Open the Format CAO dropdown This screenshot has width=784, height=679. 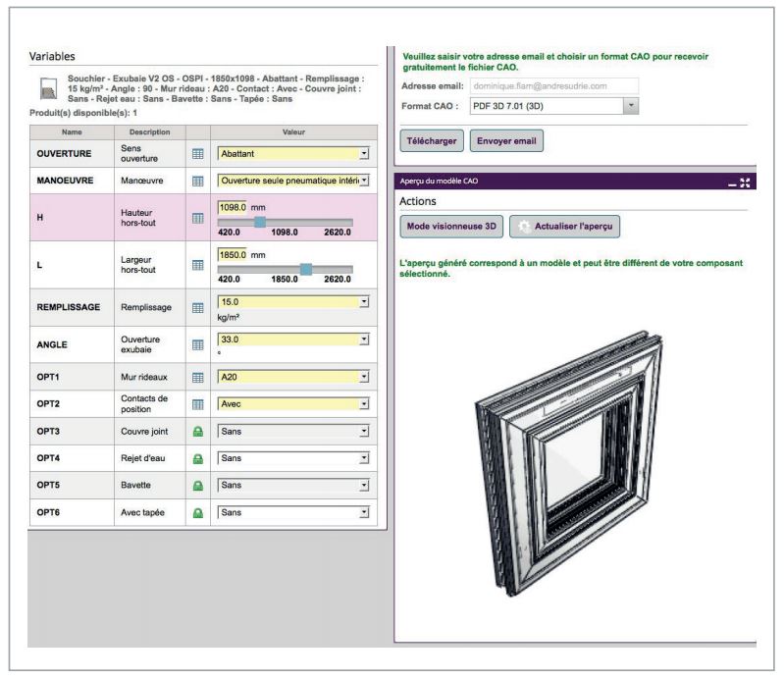click(x=554, y=106)
